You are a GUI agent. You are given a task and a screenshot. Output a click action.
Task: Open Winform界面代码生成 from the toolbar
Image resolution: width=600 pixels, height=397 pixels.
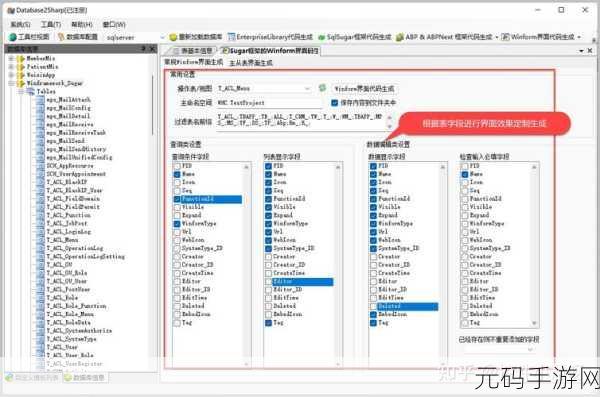point(538,37)
